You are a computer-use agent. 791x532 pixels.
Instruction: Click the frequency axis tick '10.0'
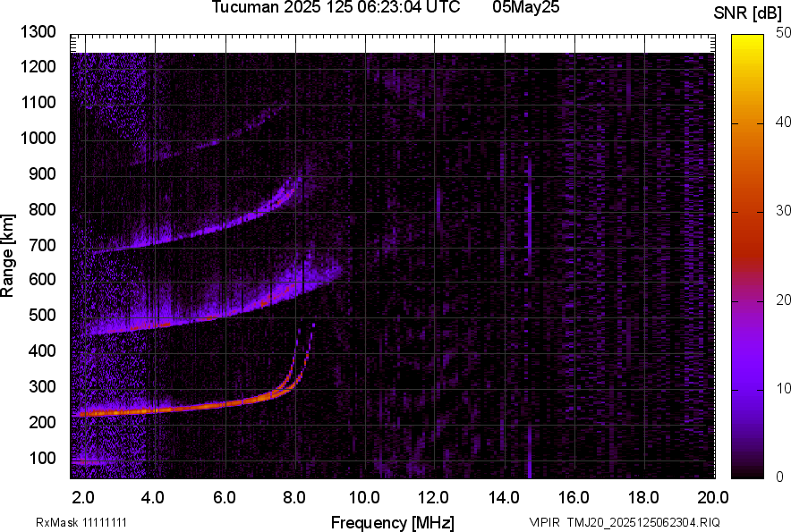pyautogui.click(x=365, y=498)
